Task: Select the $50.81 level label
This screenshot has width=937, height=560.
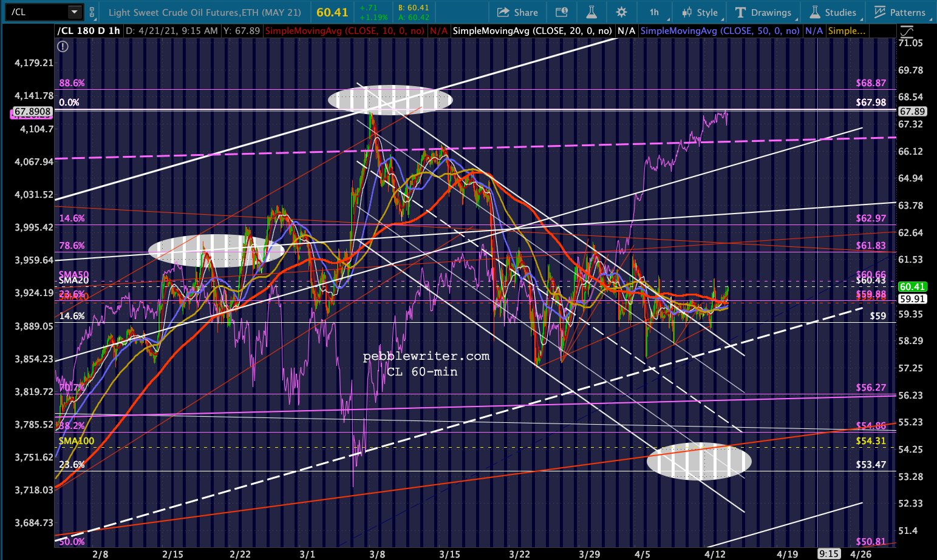Action: pos(871,541)
